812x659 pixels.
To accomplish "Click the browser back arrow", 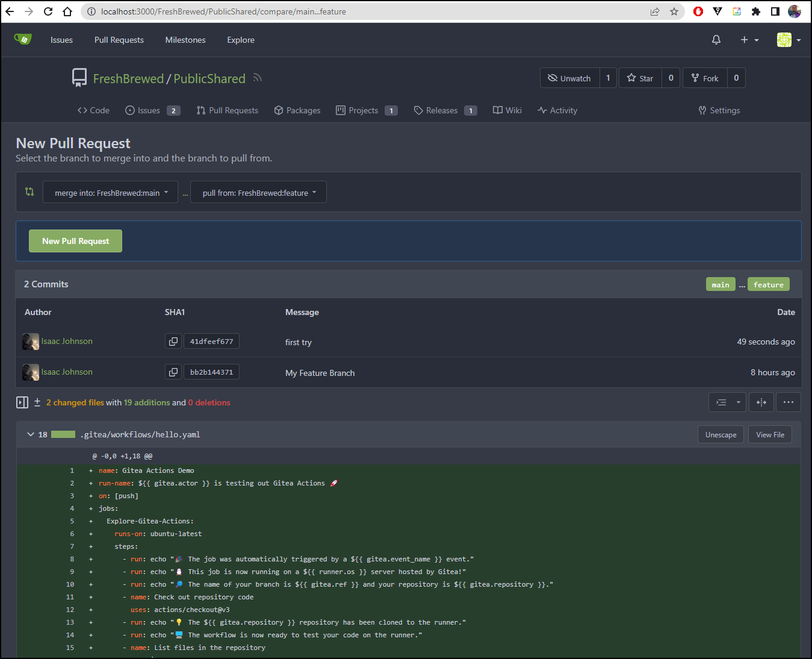I will click(10, 11).
